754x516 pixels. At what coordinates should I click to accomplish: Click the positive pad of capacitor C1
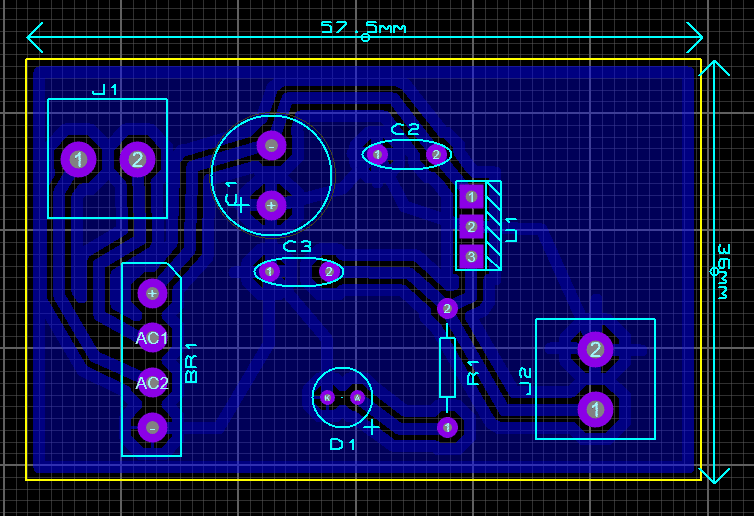pyautogui.click(x=271, y=205)
